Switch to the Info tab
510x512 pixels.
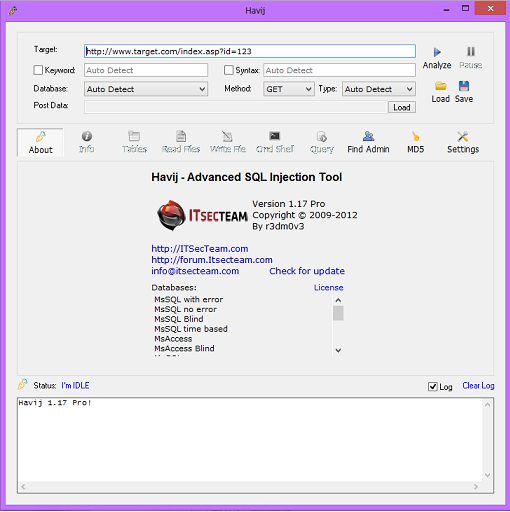[86, 142]
